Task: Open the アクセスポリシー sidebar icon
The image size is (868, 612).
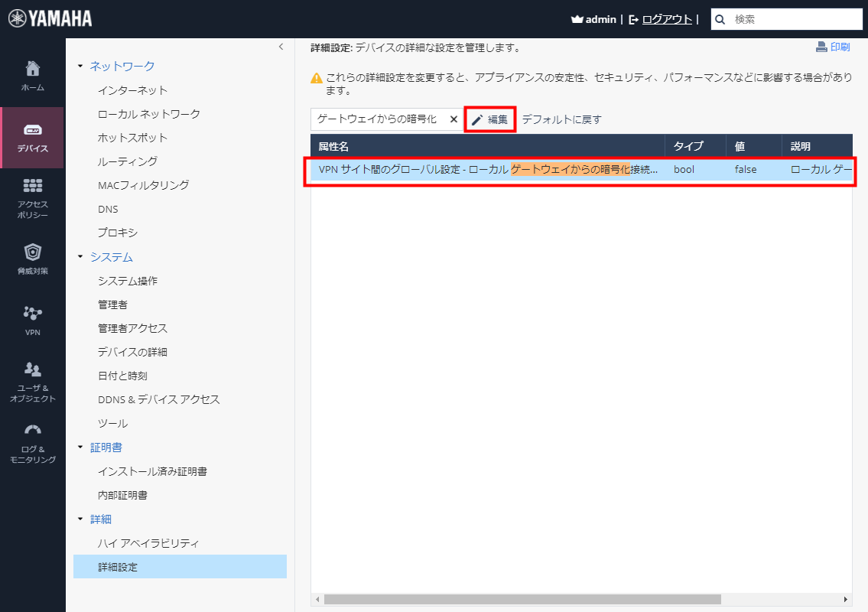Action: (x=32, y=193)
